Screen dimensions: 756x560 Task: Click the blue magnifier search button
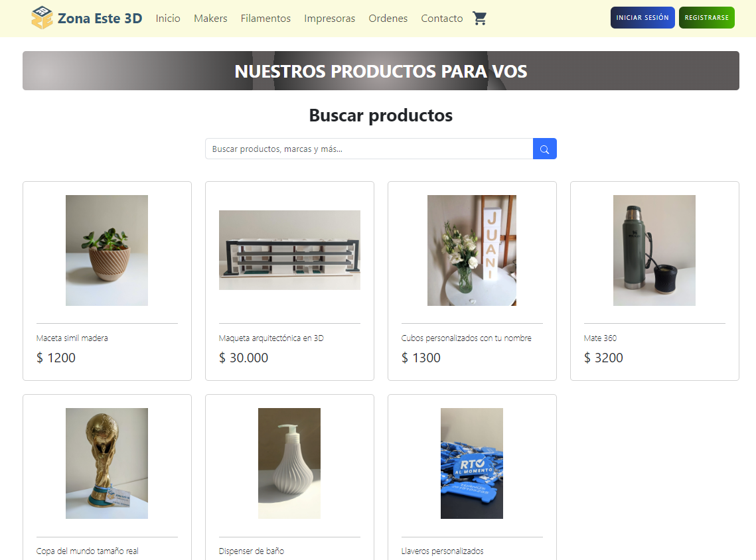[544, 149]
